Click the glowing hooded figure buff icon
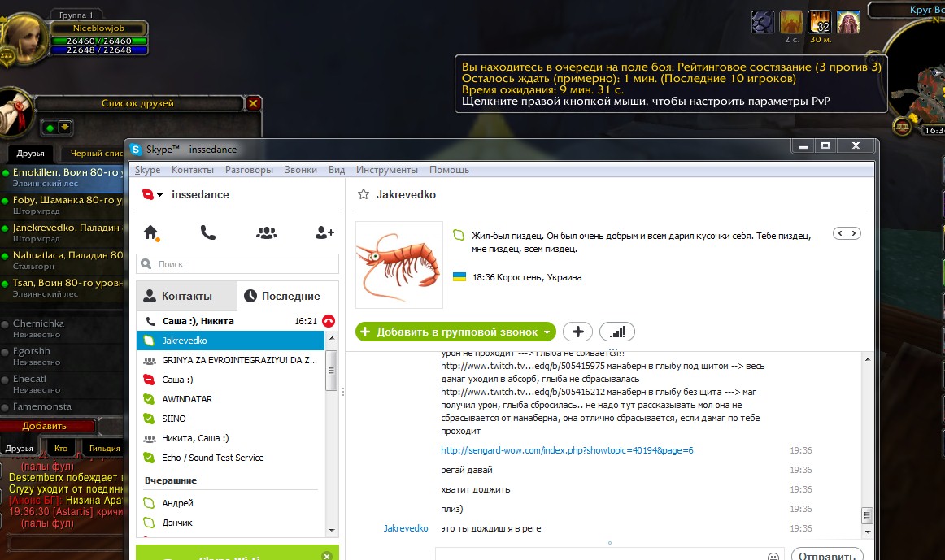 [848, 23]
